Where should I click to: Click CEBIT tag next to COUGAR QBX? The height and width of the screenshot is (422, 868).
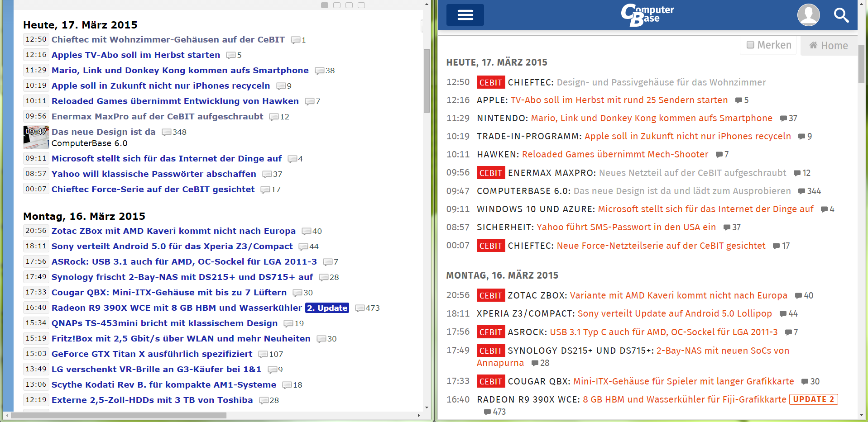pyautogui.click(x=490, y=381)
